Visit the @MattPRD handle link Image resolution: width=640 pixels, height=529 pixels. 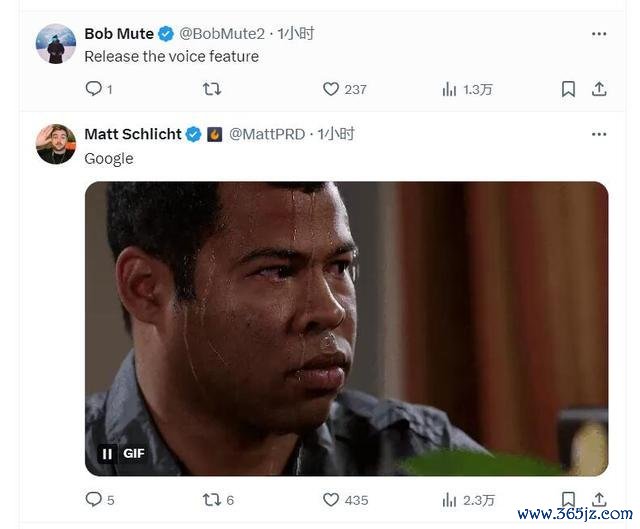267,134
